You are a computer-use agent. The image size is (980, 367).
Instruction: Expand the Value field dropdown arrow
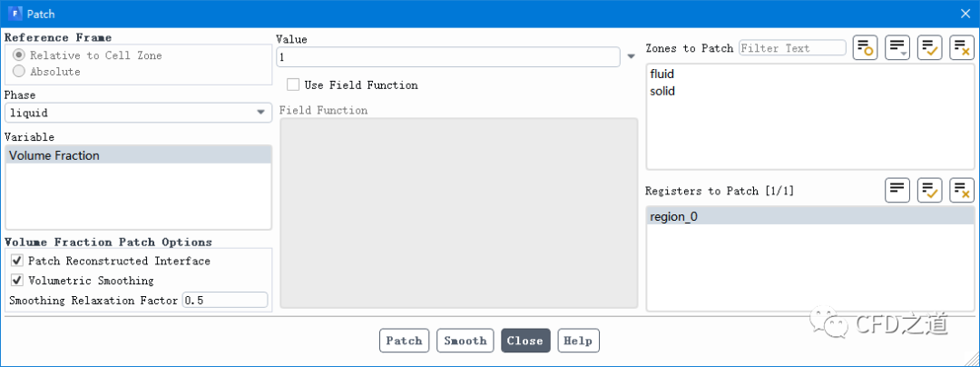pyautogui.click(x=631, y=57)
